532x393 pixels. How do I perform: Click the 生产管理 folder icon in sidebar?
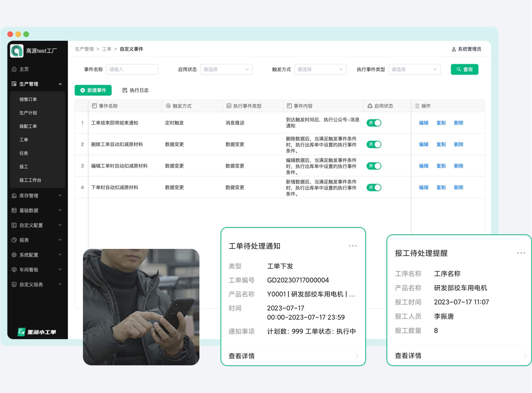tap(14, 84)
